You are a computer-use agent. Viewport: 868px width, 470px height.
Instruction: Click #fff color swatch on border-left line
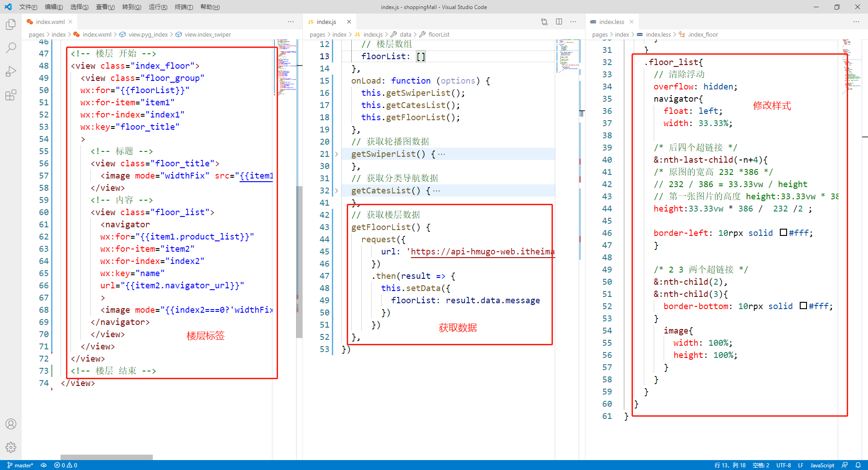point(783,233)
